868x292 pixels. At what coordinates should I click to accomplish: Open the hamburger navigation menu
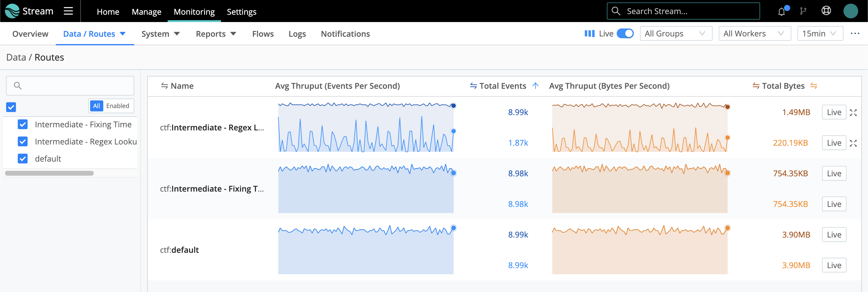click(68, 11)
